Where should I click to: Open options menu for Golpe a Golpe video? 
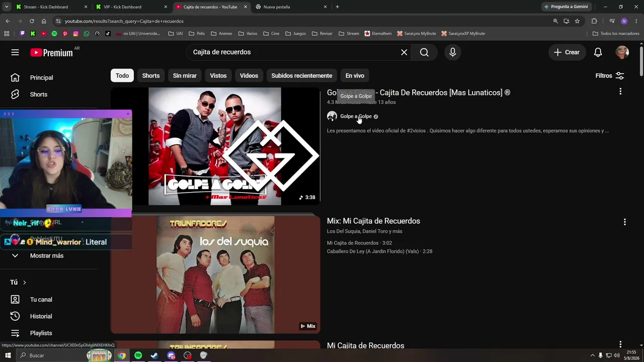[x=620, y=92]
